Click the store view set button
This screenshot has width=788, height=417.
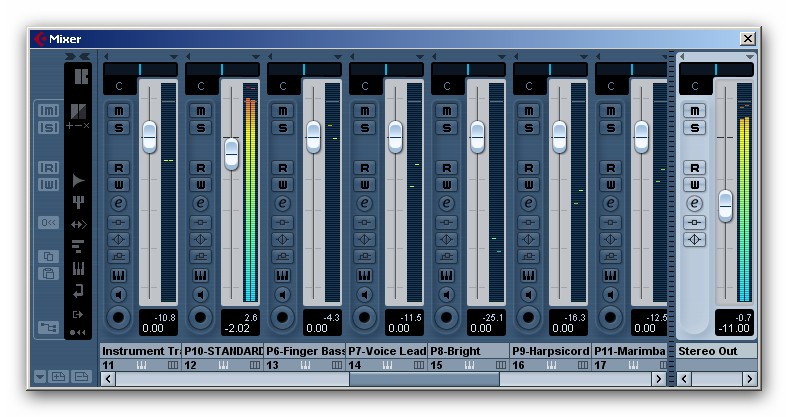pos(59,376)
